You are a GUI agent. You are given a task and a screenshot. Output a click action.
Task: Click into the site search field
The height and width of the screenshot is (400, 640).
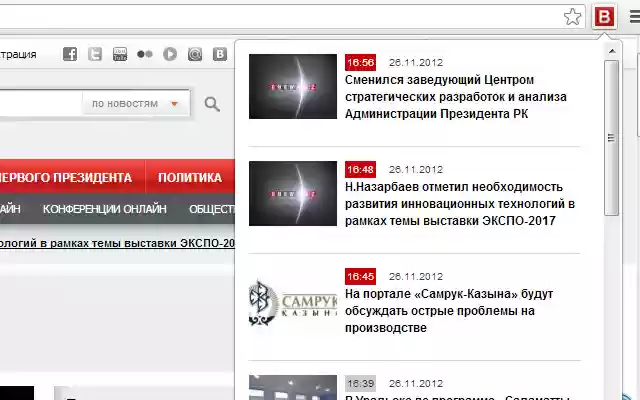[x=41, y=104]
